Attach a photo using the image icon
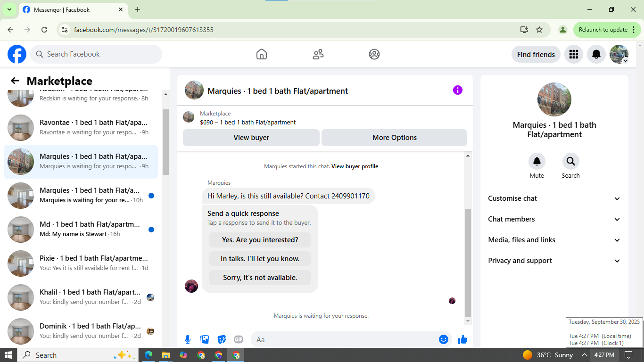 tap(205, 339)
